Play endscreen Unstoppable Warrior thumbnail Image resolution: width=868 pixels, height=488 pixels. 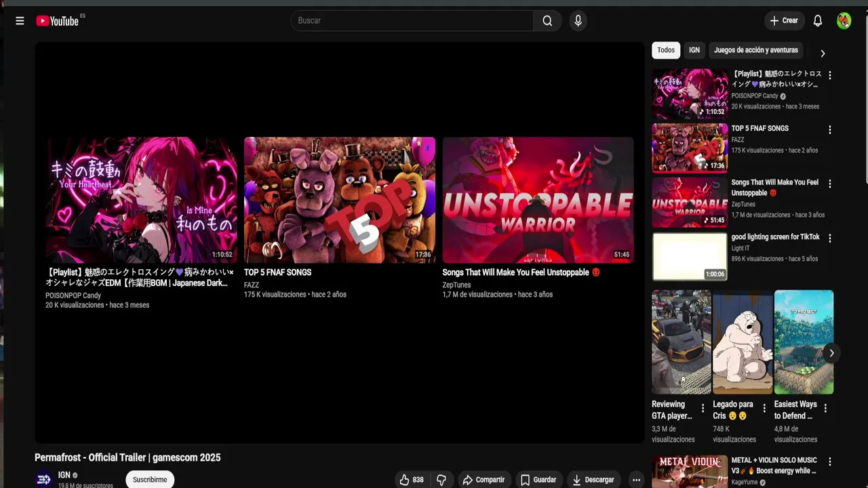pyautogui.click(x=538, y=200)
